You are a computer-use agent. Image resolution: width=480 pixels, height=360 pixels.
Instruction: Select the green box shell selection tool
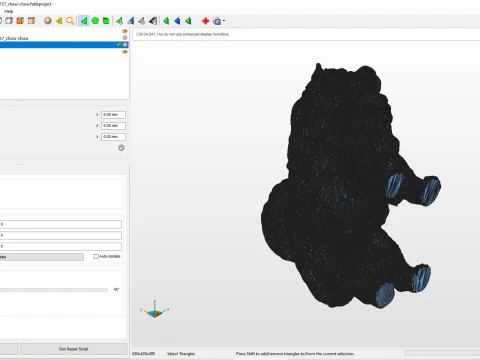106,21
